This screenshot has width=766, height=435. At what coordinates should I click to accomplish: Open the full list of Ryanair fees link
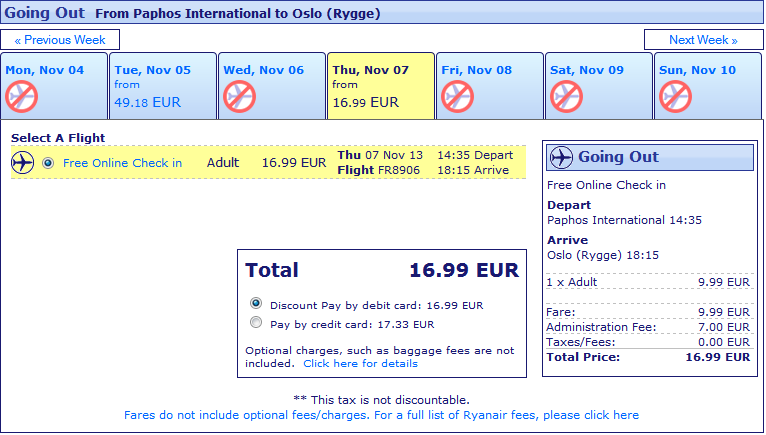381,415
